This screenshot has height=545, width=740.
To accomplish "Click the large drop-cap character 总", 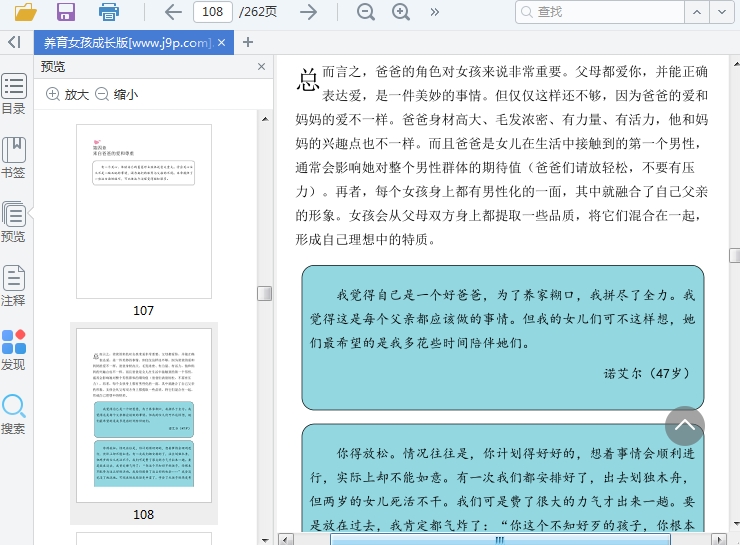I will click(x=308, y=79).
